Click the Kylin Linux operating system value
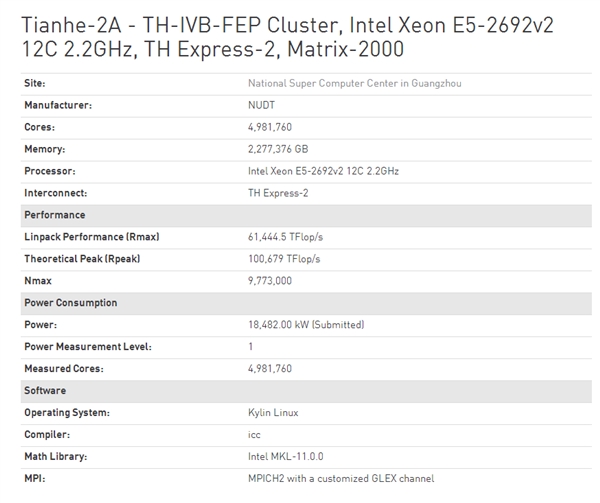600x503 pixels. tap(273, 412)
